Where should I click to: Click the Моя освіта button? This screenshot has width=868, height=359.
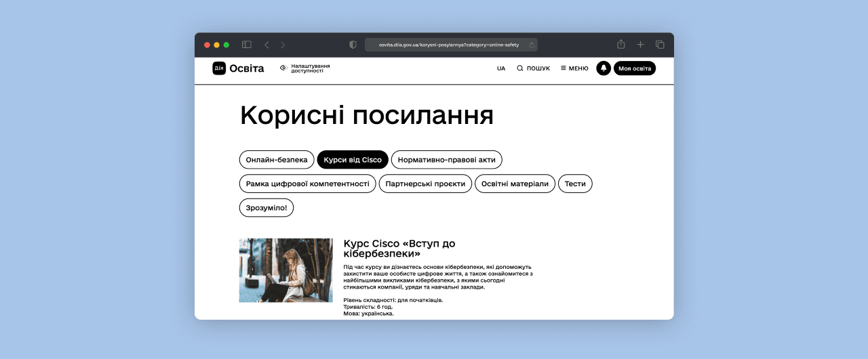pos(635,68)
